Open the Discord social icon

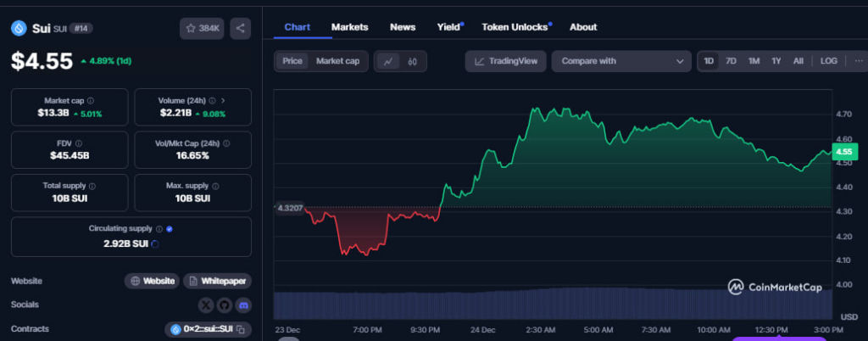click(x=243, y=305)
